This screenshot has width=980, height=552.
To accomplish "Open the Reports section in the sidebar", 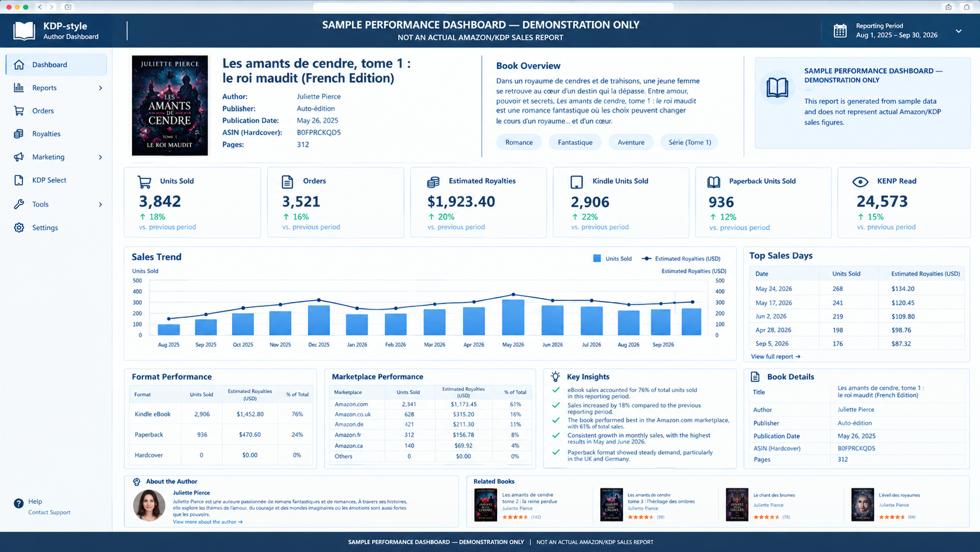I will 56,88.
